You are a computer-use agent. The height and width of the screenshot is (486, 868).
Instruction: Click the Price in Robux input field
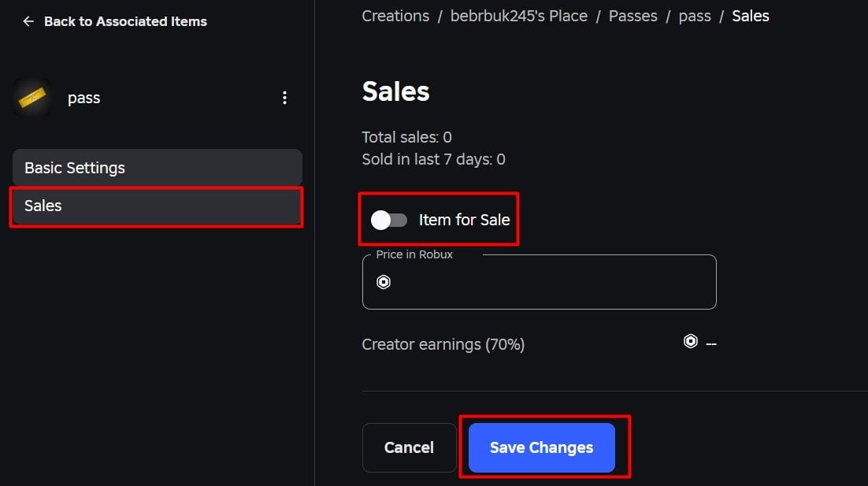tap(540, 282)
